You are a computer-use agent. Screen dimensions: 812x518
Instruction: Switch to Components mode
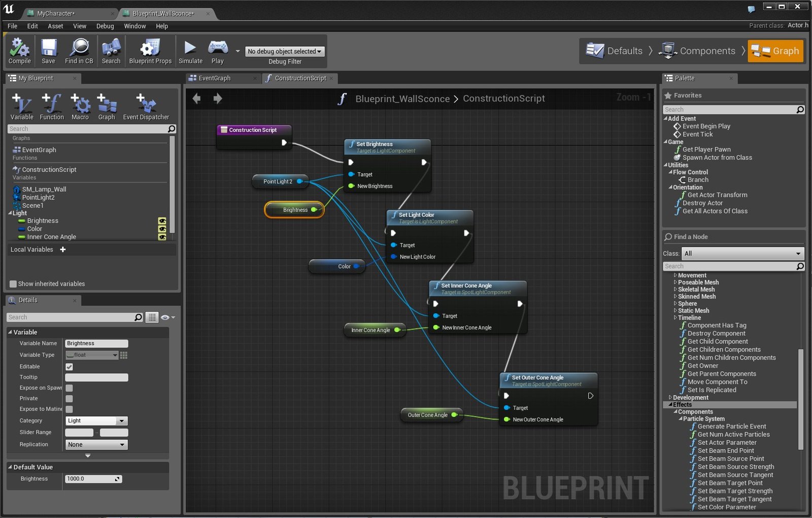tap(697, 51)
